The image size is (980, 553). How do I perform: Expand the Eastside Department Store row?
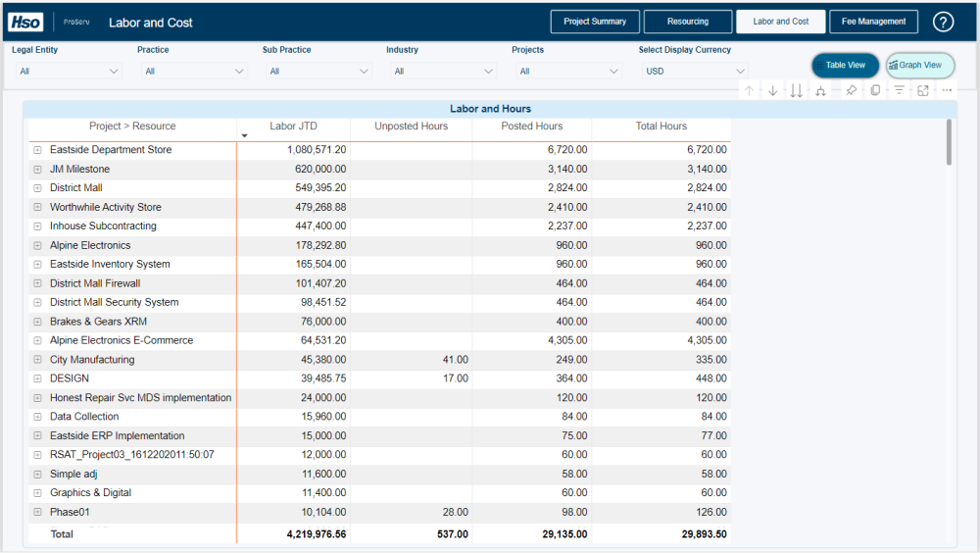pyautogui.click(x=37, y=150)
